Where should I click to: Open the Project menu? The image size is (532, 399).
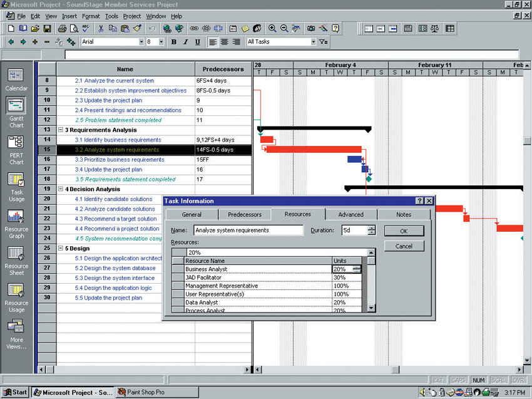pyautogui.click(x=131, y=16)
